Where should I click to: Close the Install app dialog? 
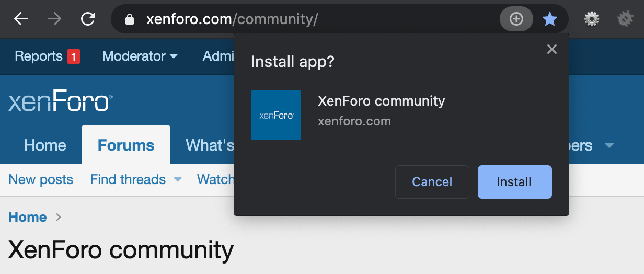(x=551, y=49)
